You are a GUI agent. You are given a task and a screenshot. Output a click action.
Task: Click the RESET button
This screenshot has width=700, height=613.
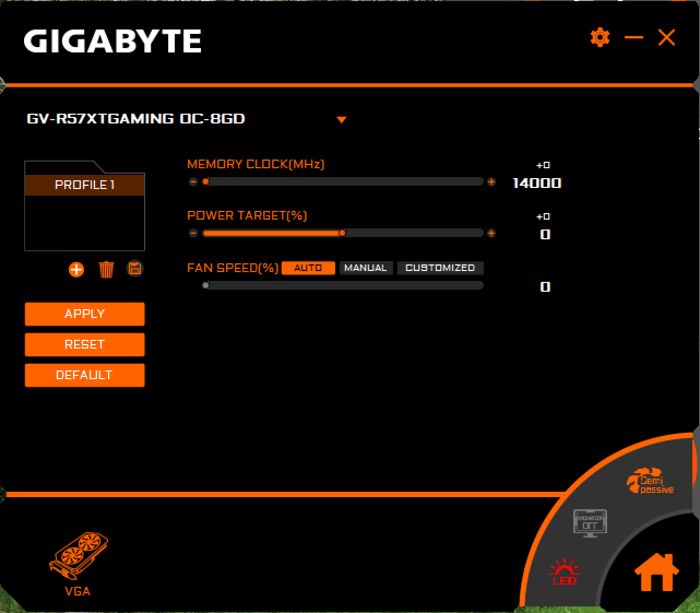click(85, 345)
